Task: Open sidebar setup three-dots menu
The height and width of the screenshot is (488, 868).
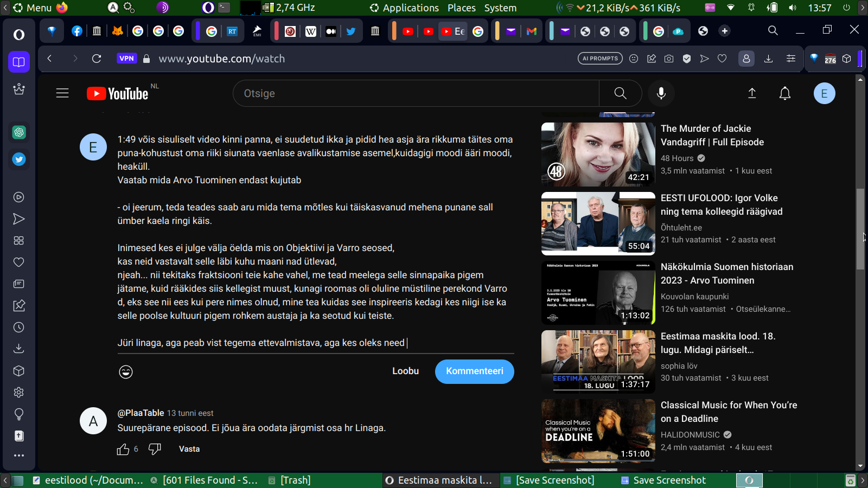Action: point(19,455)
